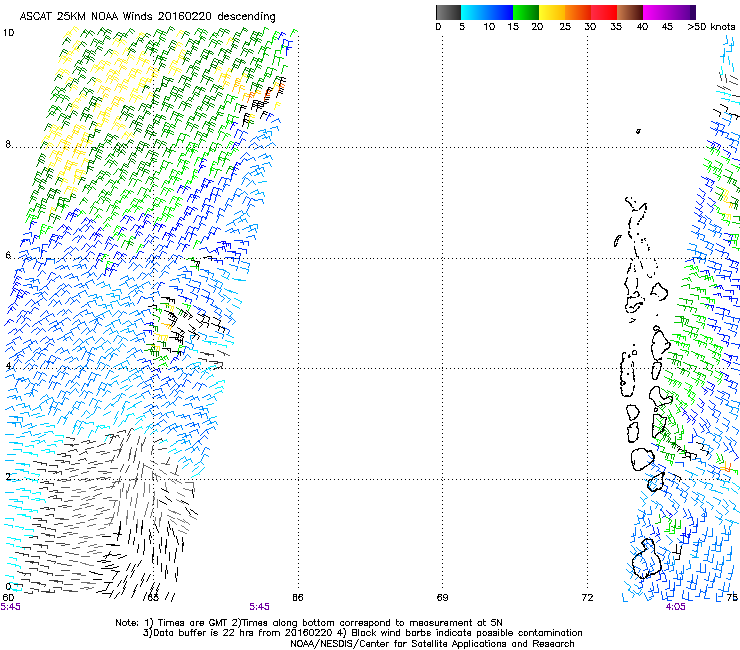
Task: Click the gray 0-5 knots color segment
Action: pyautogui.click(x=448, y=12)
